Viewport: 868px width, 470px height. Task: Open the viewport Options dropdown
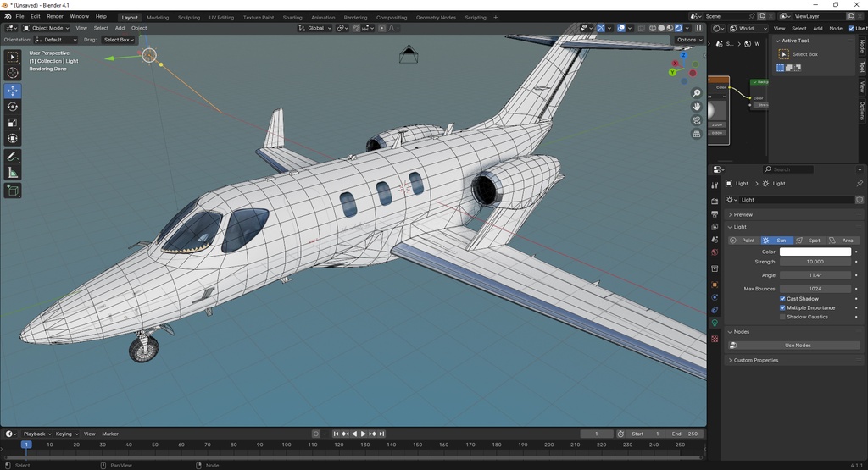click(x=689, y=40)
